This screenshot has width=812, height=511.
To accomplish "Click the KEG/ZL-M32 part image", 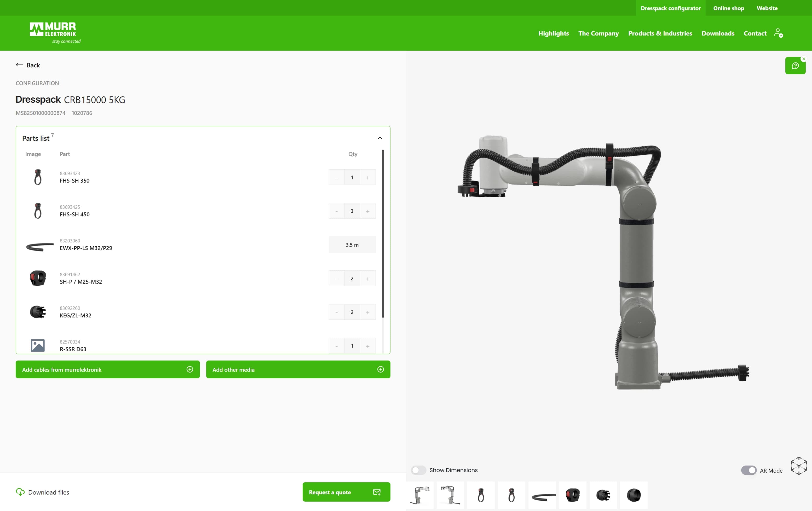I will (38, 312).
